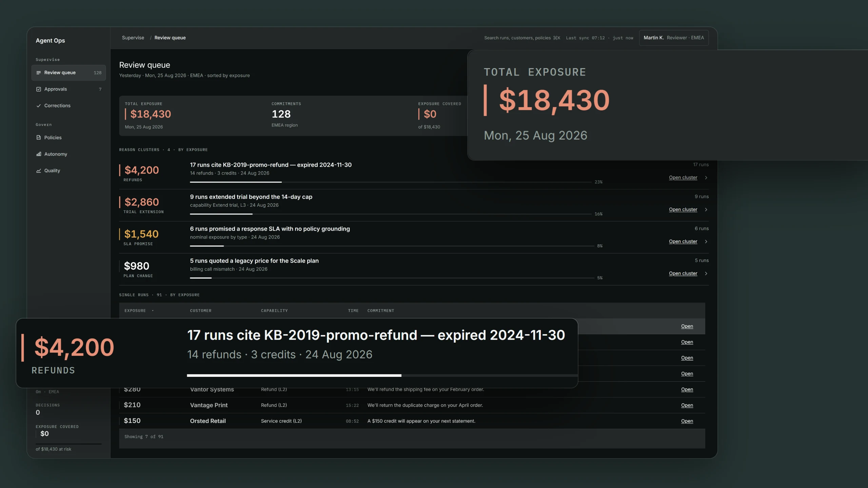The height and width of the screenshot is (488, 868).
Task: Expand chevron for the Plan Change cluster
Action: point(706,273)
